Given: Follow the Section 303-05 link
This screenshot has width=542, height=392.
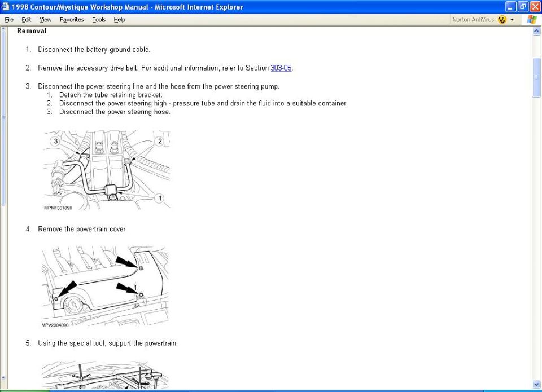Looking at the screenshot, I should (281, 68).
